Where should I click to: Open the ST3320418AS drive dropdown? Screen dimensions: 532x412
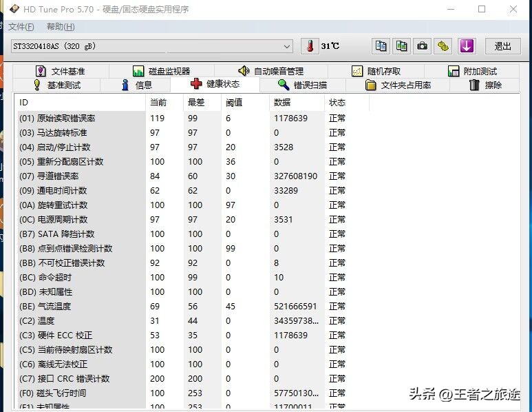pos(152,46)
